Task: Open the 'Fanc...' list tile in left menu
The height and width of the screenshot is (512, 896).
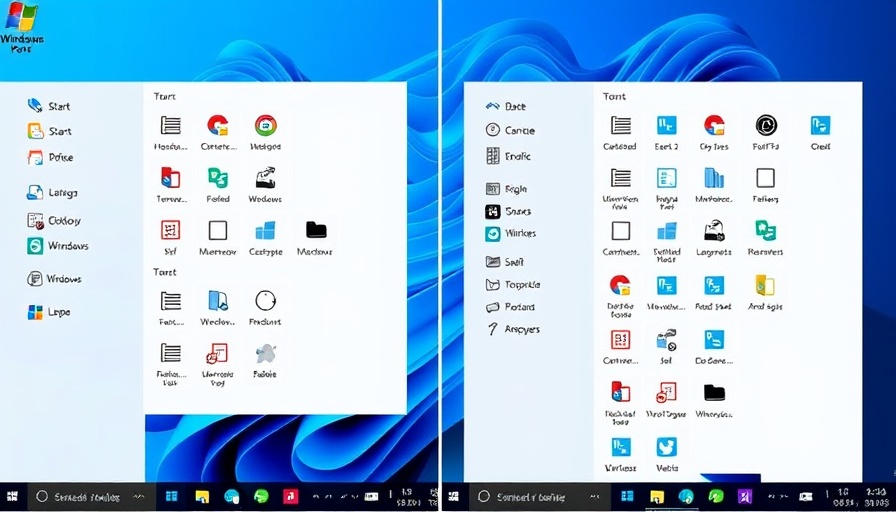Action: pos(171,308)
